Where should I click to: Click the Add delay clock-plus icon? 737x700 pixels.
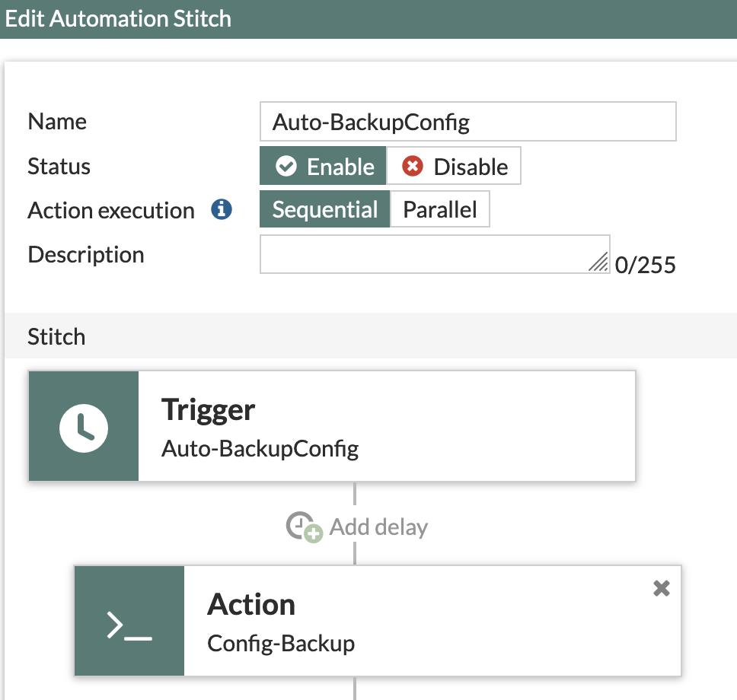[x=304, y=527]
